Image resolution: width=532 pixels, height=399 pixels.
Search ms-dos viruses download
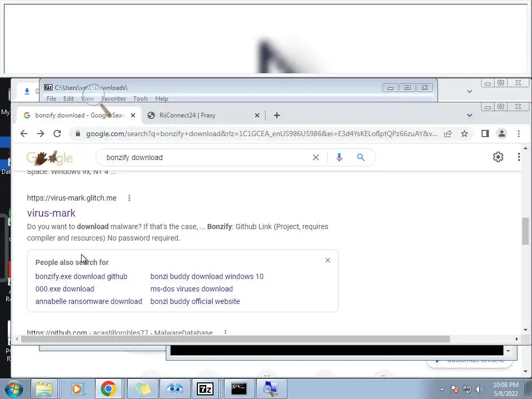(x=192, y=289)
